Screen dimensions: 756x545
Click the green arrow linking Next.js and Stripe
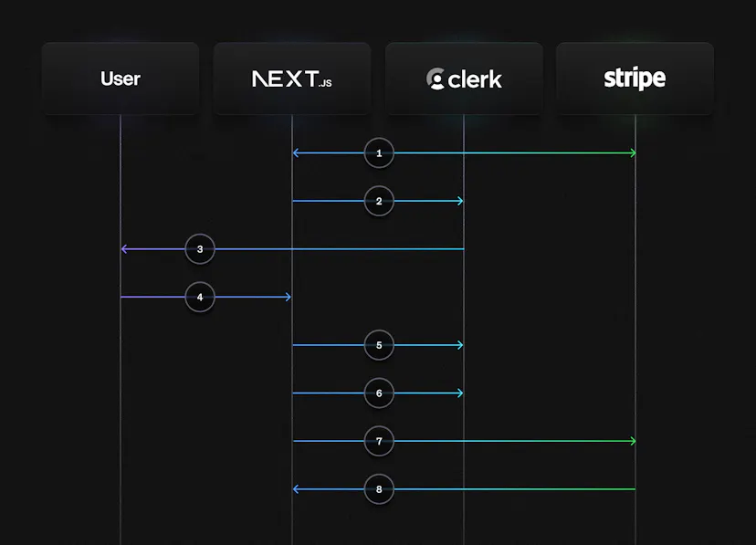click(x=548, y=153)
